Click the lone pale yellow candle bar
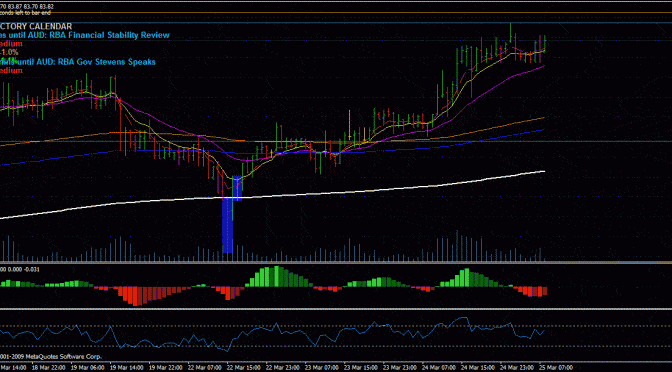 pyautogui.click(x=350, y=124)
